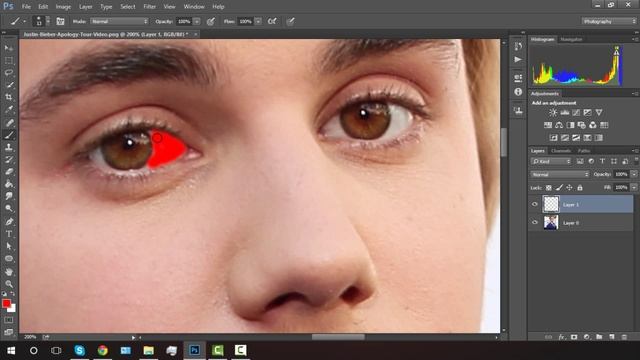640x360 pixels.
Task: Select the History Brush tool
Action: coord(9,159)
